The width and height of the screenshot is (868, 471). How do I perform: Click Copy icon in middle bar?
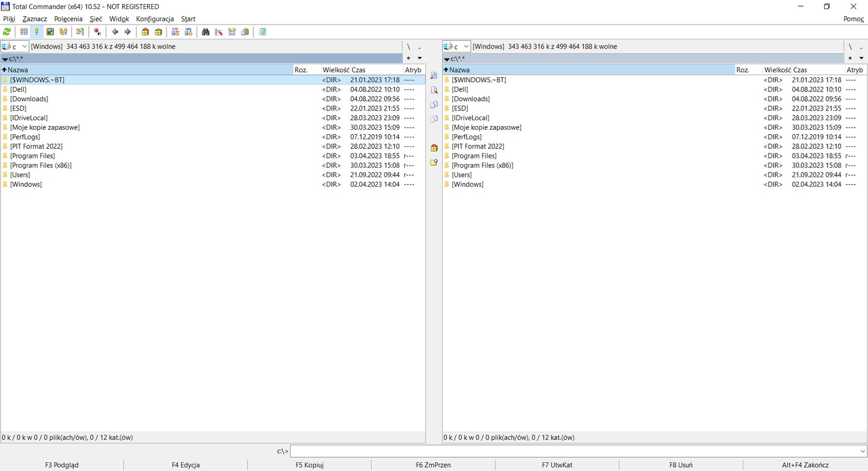tap(434, 104)
